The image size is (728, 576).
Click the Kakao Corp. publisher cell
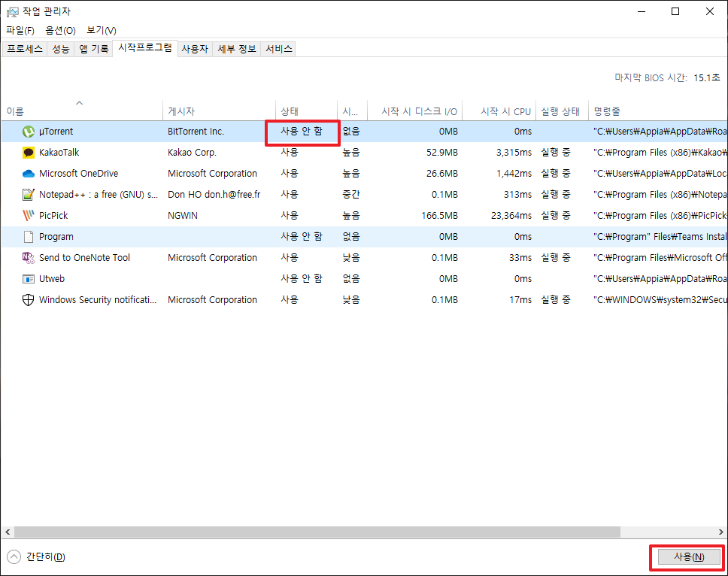(x=193, y=152)
